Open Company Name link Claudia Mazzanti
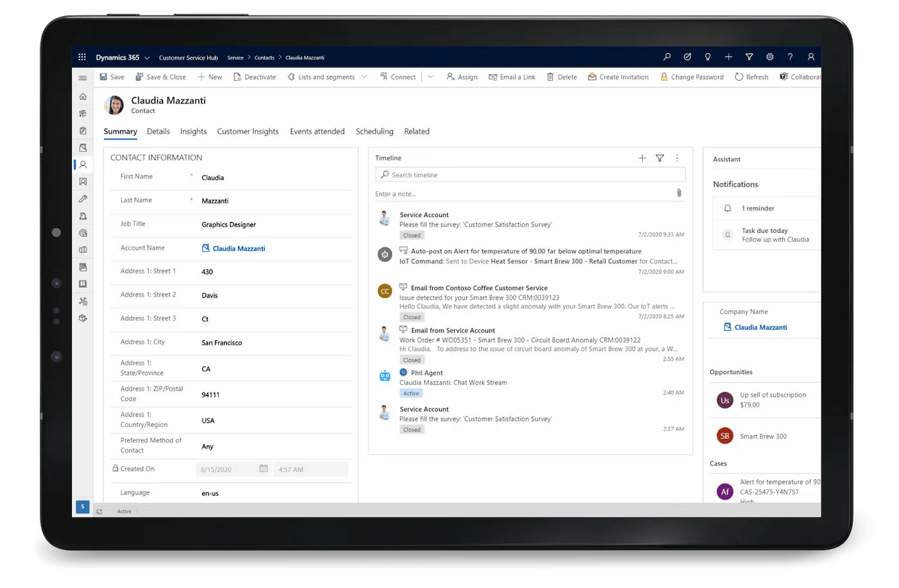This screenshot has width=899, height=588. pos(760,327)
